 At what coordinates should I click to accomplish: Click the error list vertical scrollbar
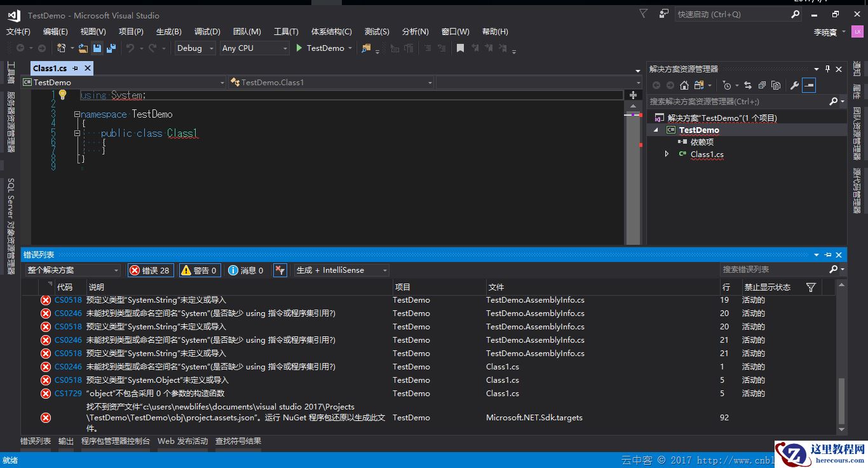tap(841, 401)
